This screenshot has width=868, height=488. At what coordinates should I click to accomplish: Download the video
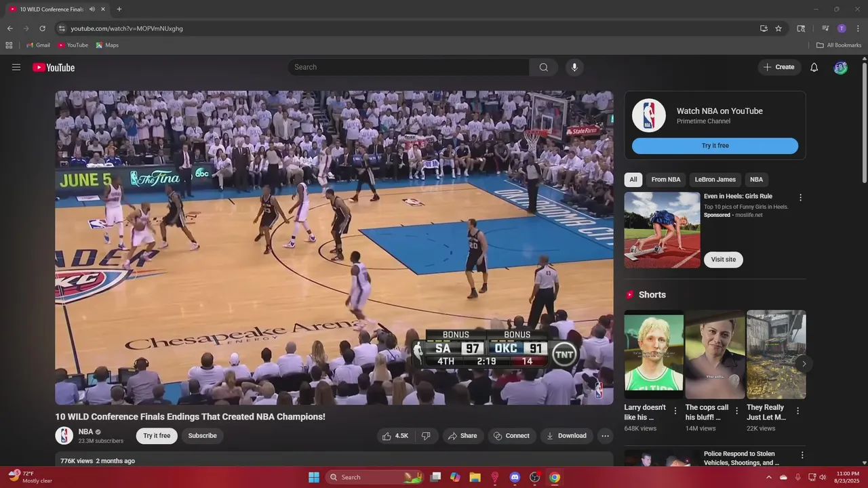tap(567, 436)
